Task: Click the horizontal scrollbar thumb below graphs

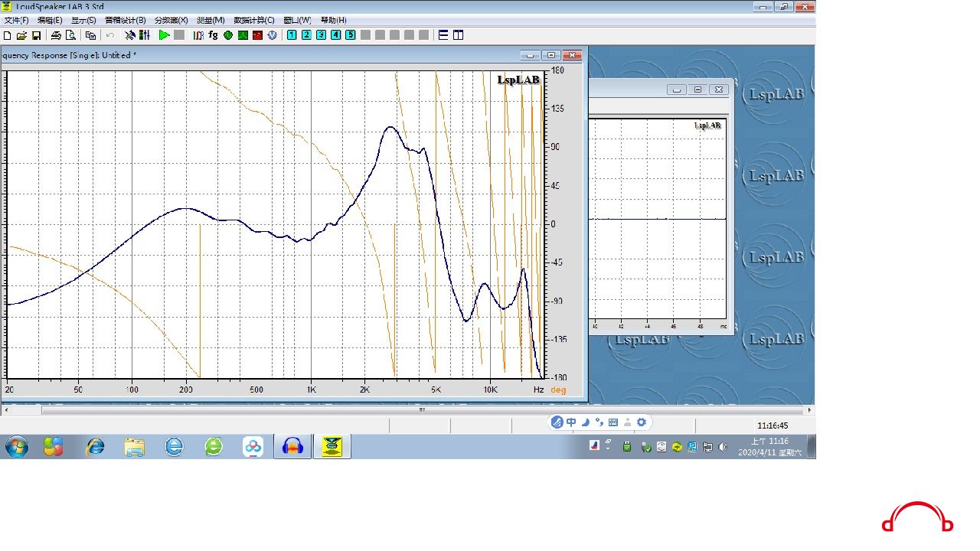Action: [422, 410]
